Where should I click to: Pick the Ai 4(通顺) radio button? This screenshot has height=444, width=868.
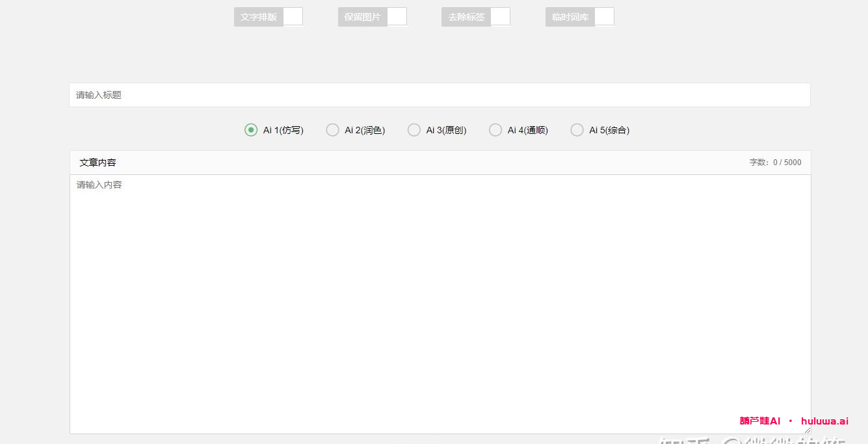pyautogui.click(x=495, y=130)
